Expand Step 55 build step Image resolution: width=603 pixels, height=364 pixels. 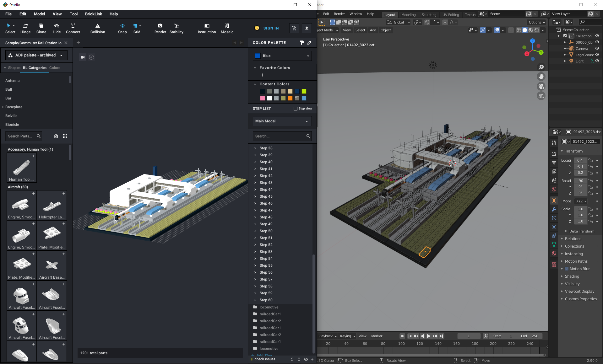pos(255,265)
